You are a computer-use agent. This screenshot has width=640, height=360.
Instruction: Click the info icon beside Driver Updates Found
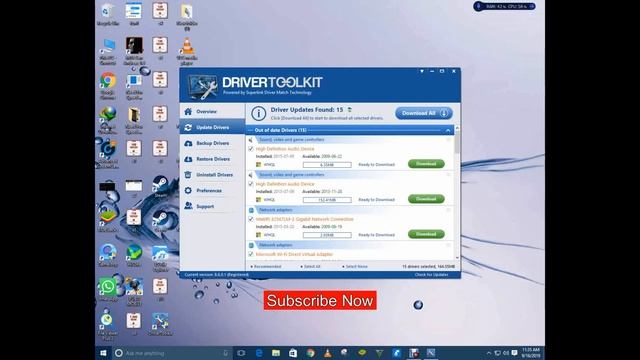pos(258,113)
